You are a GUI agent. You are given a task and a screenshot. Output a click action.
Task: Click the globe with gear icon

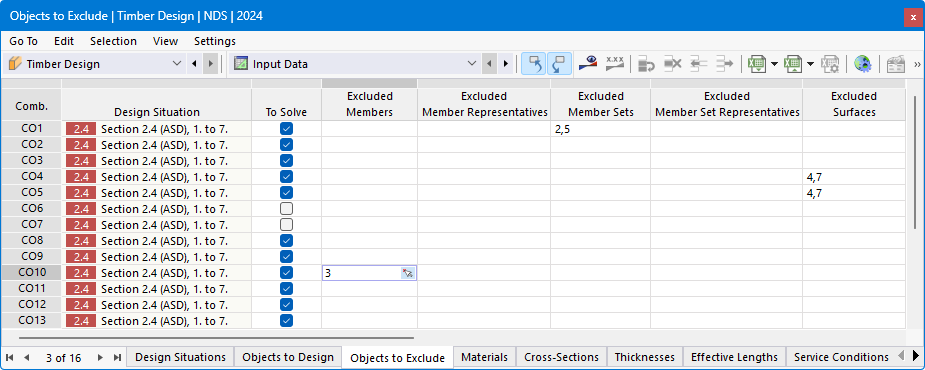862,64
